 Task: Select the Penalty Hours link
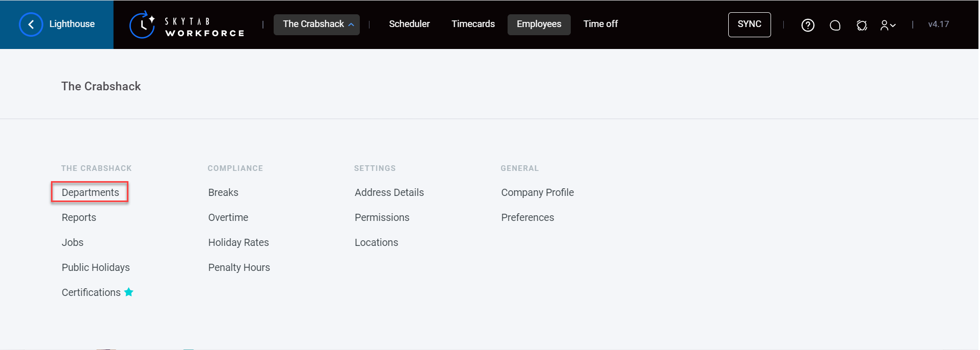point(239,267)
